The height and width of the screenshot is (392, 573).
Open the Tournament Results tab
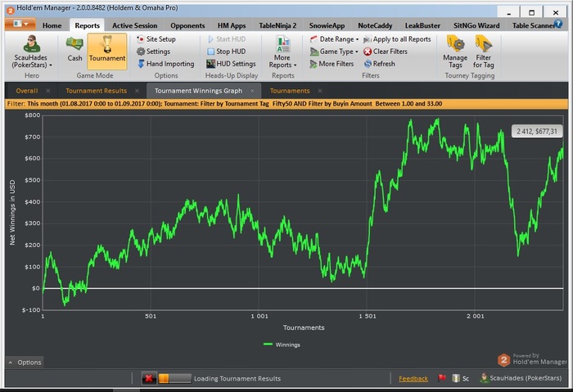tap(96, 91)
